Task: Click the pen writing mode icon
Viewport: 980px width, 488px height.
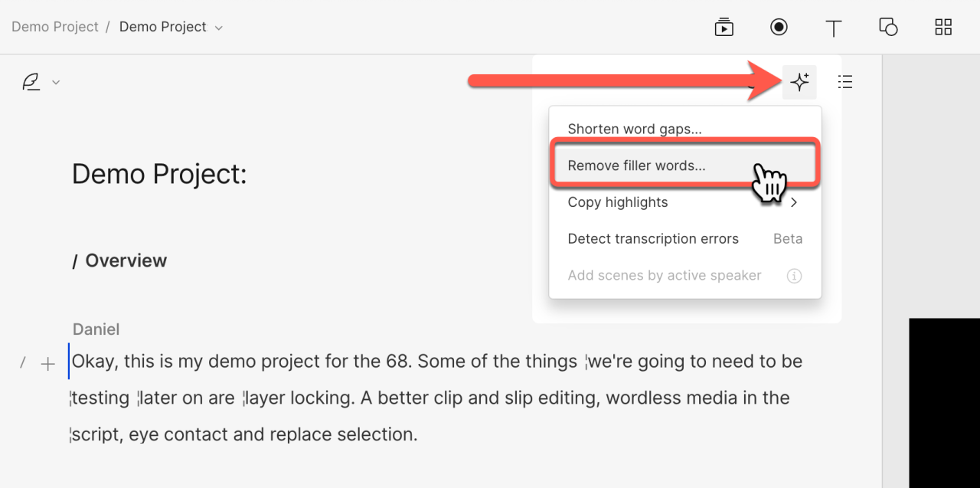Action: click(31, 82)
